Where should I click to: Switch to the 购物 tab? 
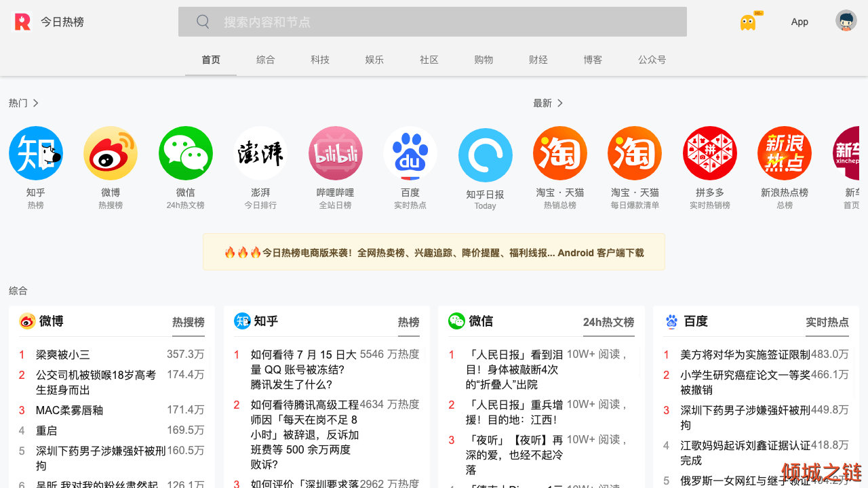point(484,60)
